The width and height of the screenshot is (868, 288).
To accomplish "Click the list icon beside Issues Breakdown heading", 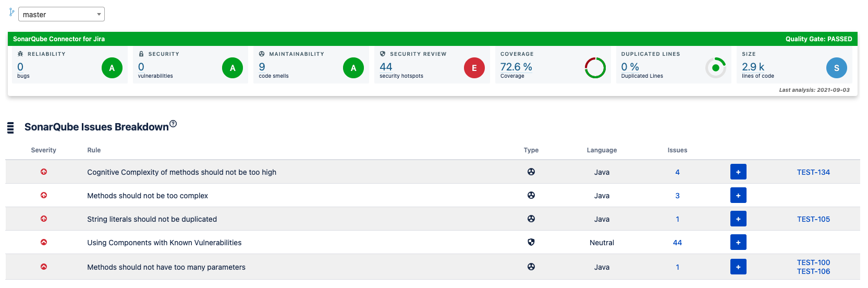I will 10,128.
